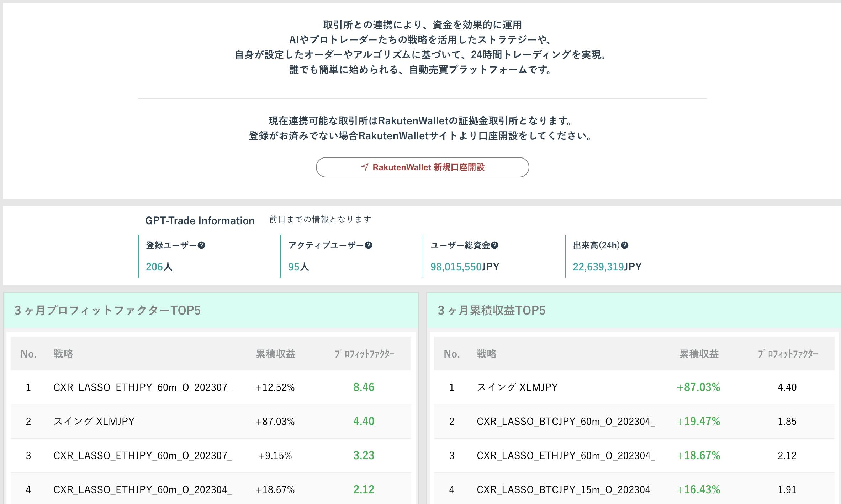Click the RakutenWallet 新規口座開設 button
Viewport: 841px width, 504px height.
pyautogui.click(x=422, y=167)
